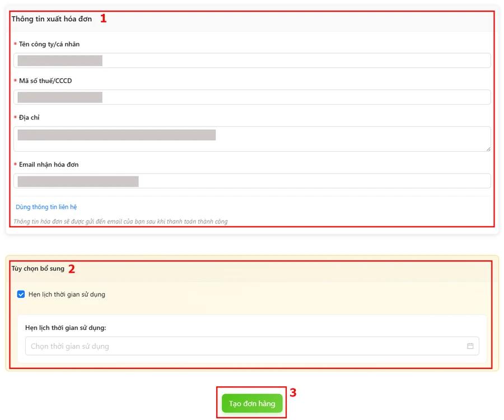Click the label text beside the scheduling checkbox
Image resolution: width=504 pixels, height=420 pixels.
pyautogui.click(x=67, y=294)
